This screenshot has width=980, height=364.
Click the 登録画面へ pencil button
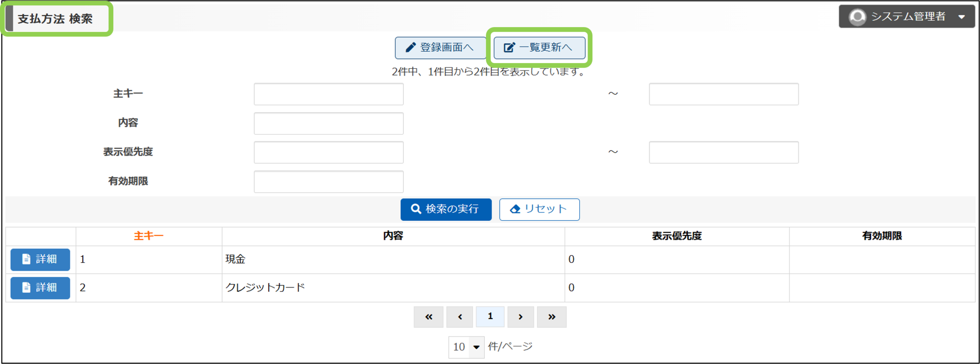point(440,47)
